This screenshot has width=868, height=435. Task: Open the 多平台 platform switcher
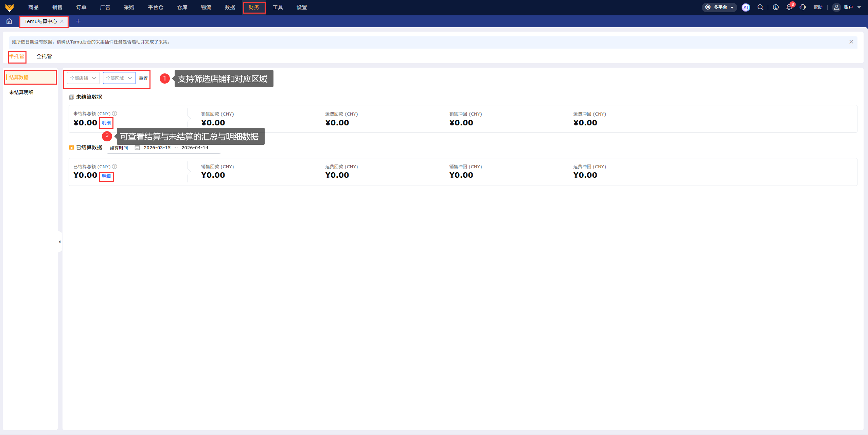pyautogui.click(x=719, y=7)
